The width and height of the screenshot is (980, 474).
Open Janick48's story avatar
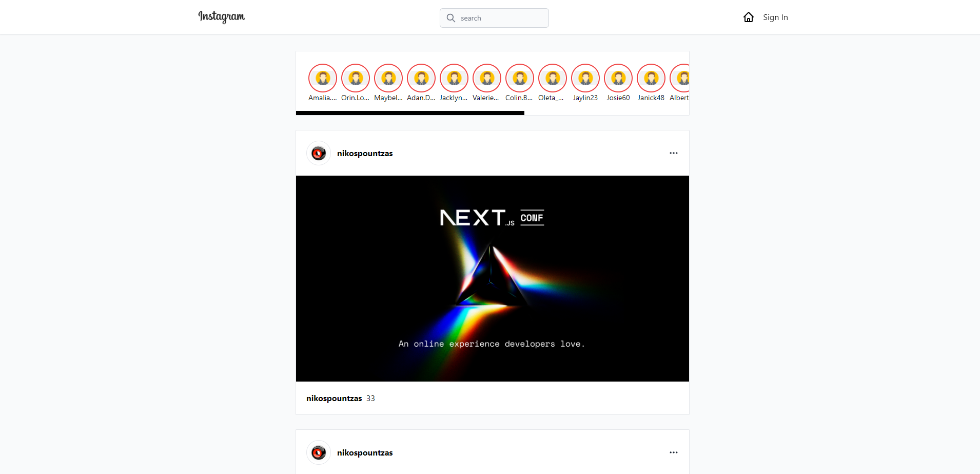coord(651,79)
